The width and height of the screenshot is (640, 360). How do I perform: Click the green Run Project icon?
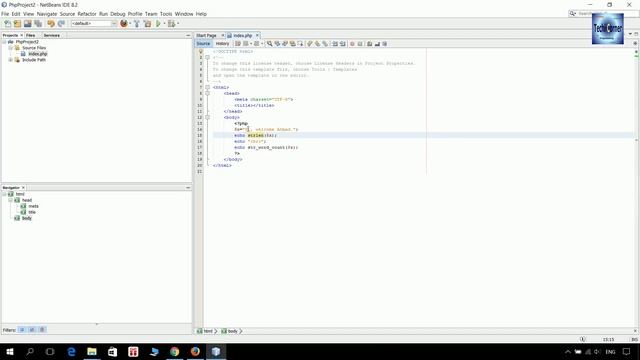pos(158,24)
